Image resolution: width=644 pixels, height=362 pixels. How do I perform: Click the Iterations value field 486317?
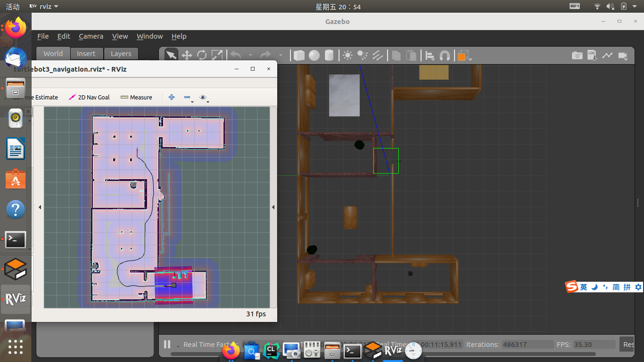coord(528,345)
